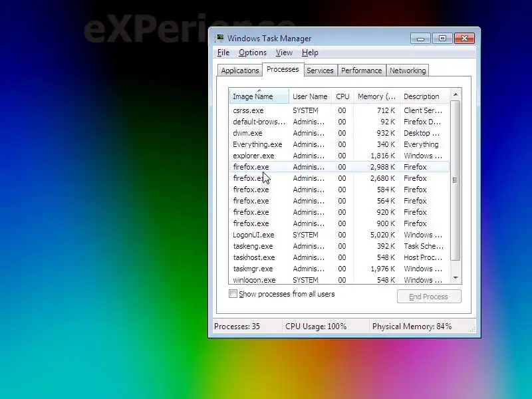Click the 1,976 K memory value
The image size is (532, 399).
coord(382,269)
